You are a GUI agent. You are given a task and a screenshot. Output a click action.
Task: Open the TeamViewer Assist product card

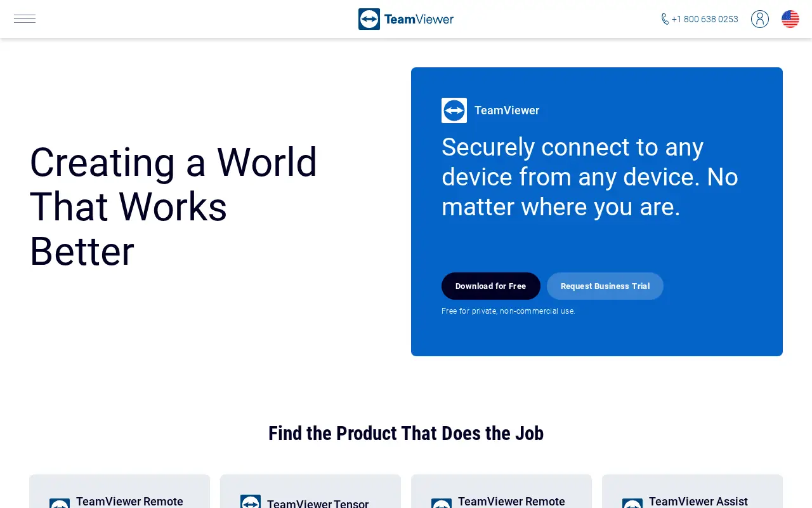tap(692, 491)
